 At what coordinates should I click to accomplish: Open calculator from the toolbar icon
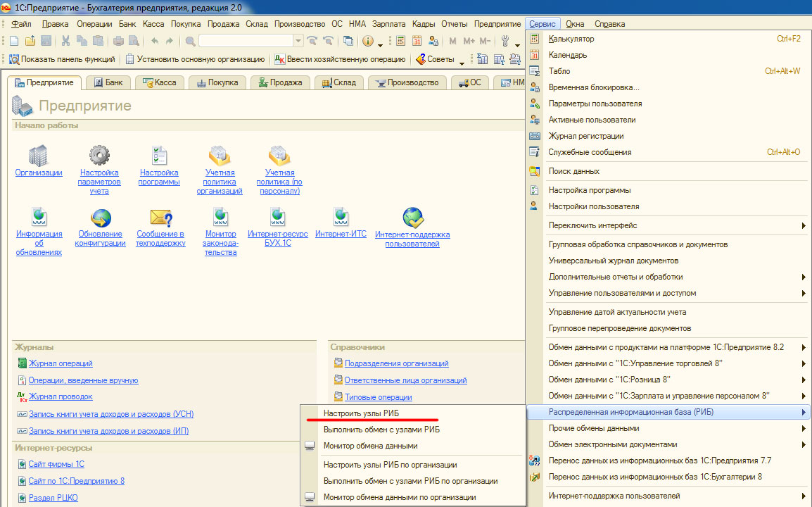(x=401, y=41)
